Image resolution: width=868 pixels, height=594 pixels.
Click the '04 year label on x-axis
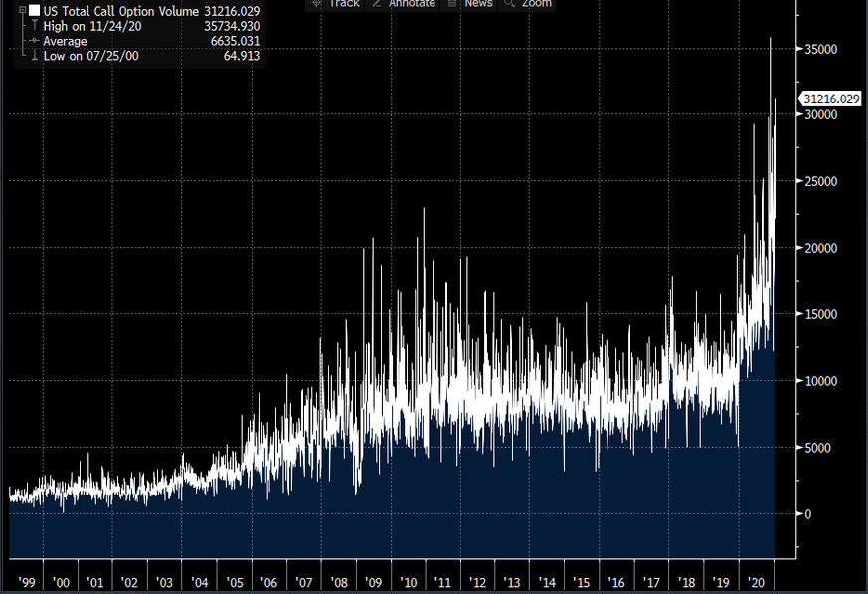(x=199, y=583)
